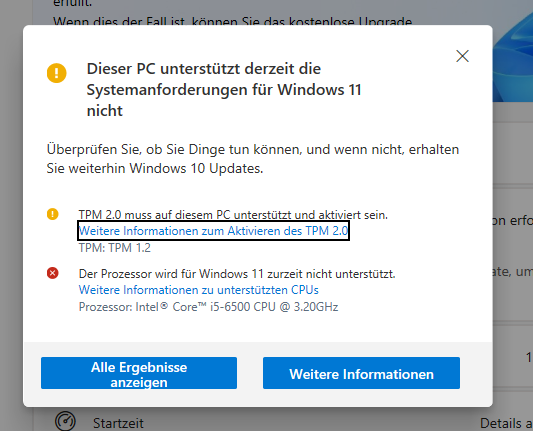Screen dimensions: 533x431
Task: Click the TPM: TPM 1.2 detail text
Action: (x=115, y=248)
